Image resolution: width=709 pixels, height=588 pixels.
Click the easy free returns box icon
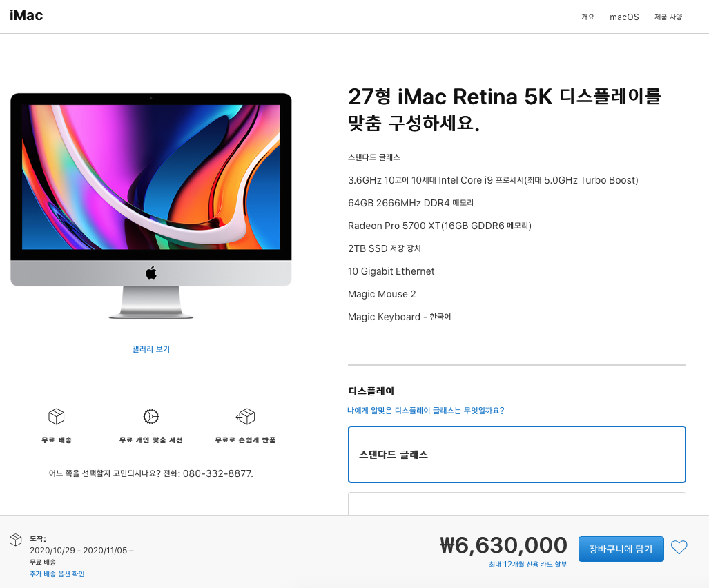(x=246, y=416)
